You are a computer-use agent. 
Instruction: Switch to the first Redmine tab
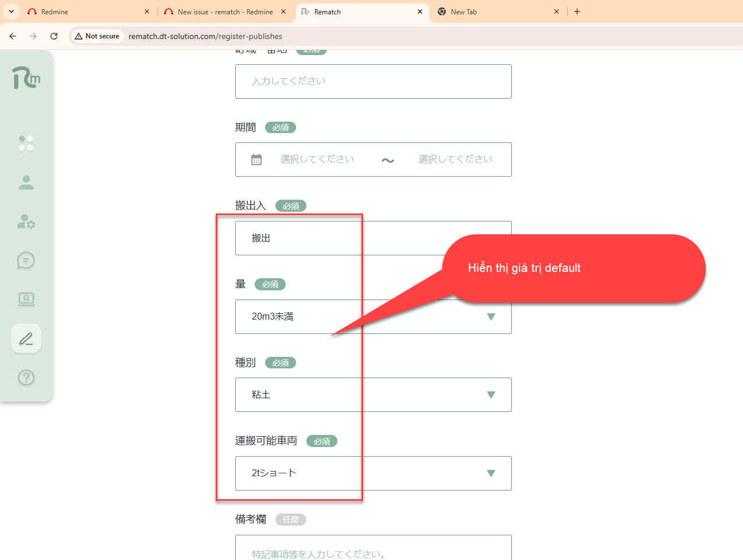pyautogui.click(x=86, y=11)
